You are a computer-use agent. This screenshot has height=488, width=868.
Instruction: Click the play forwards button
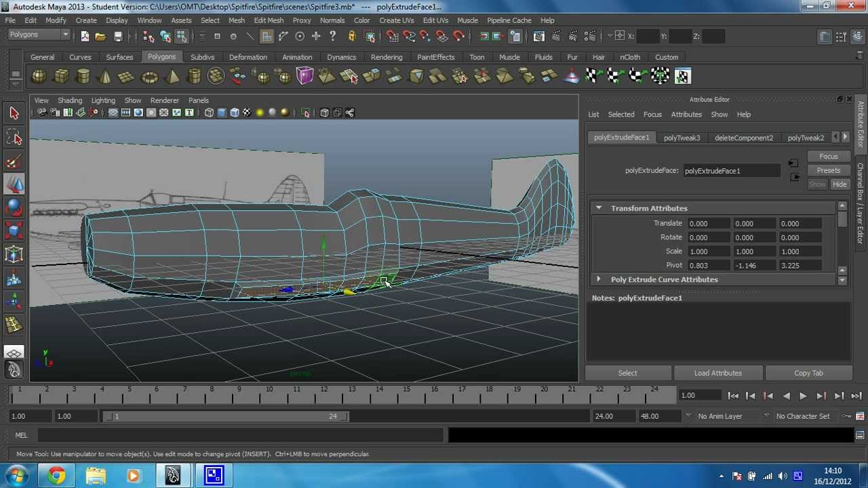pyautogui.click(x=803, y=396)
